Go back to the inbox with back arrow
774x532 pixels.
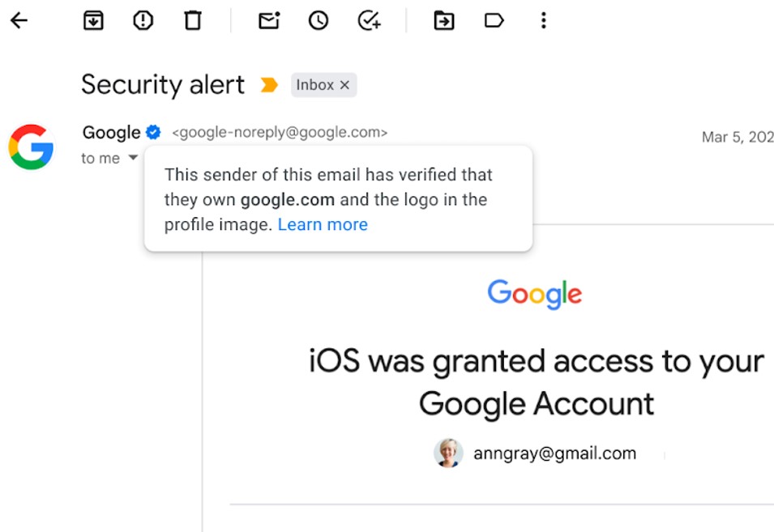[19, 21]
